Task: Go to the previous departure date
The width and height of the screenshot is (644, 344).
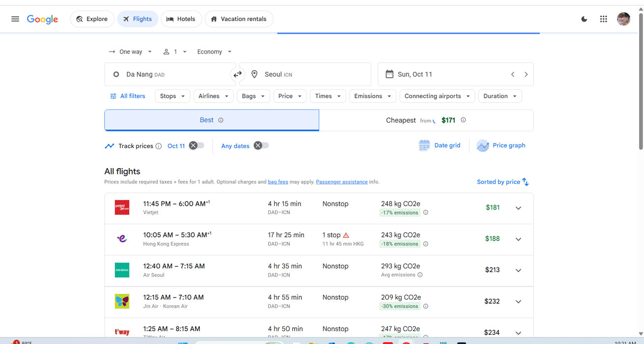Action: coord(513,74)
